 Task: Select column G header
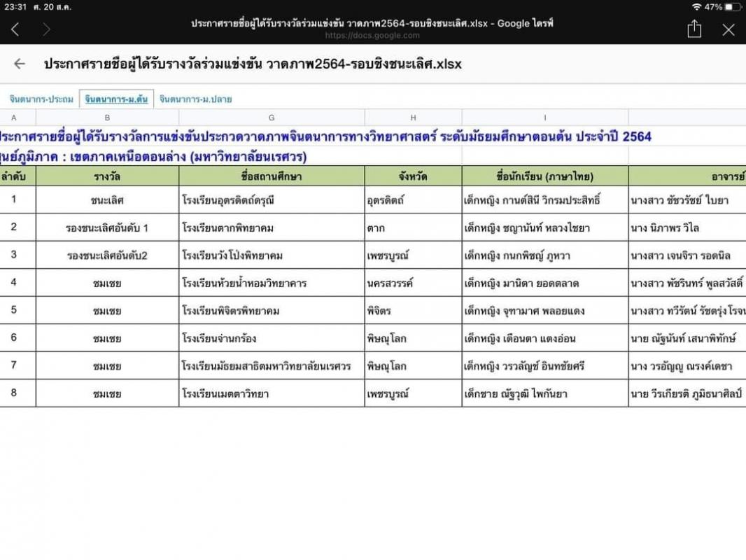pyautogui.click(x=272, y=118)
